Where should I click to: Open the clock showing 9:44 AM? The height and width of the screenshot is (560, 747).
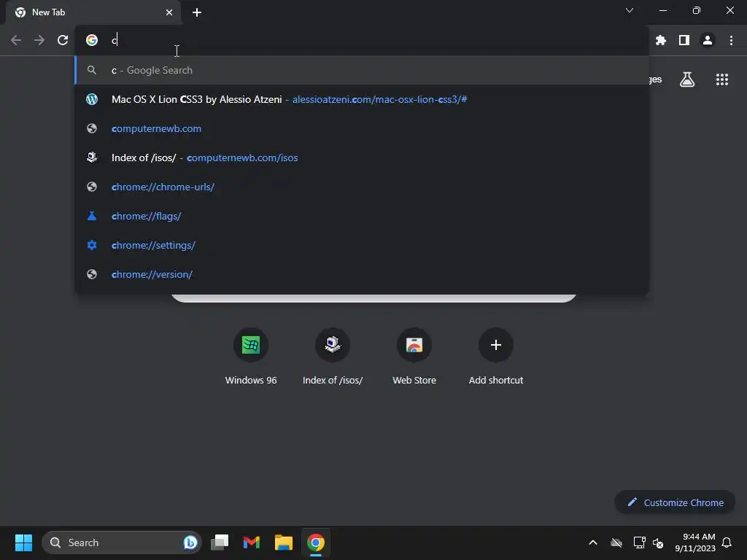pyautogui.click(x=695, y=542)
